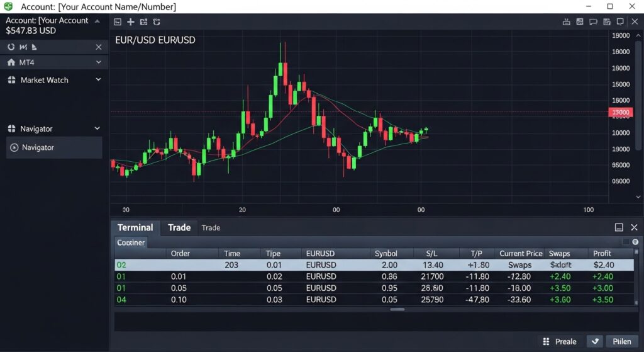Click the grid-arrow icon beside the plus
The image size is (644, 352).
143,22
